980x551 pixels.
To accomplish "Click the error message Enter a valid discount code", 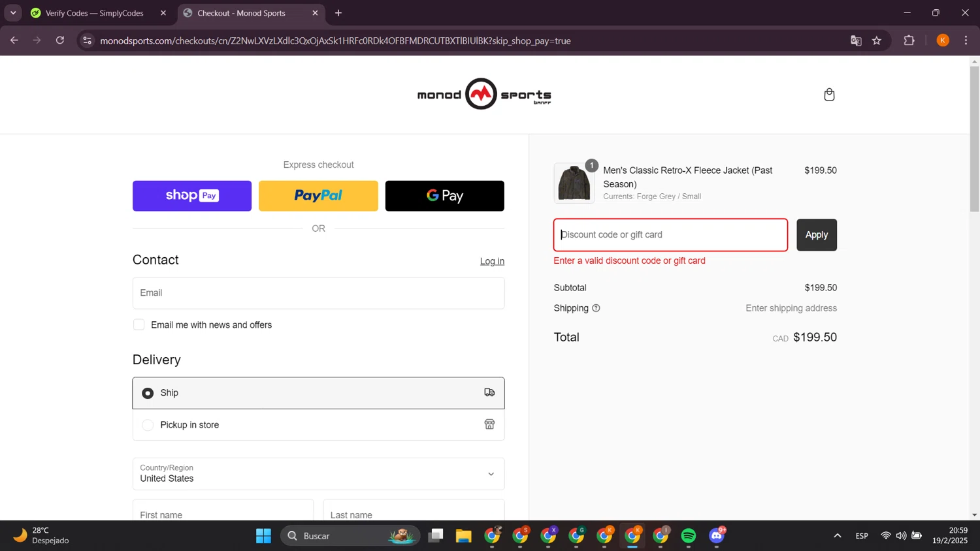I will coord(629,260).
